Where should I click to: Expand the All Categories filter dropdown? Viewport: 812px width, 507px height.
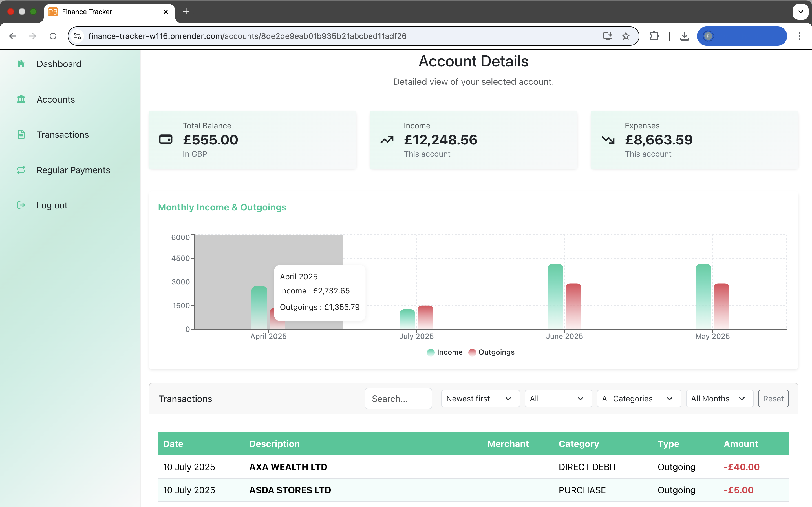[638, 399]
